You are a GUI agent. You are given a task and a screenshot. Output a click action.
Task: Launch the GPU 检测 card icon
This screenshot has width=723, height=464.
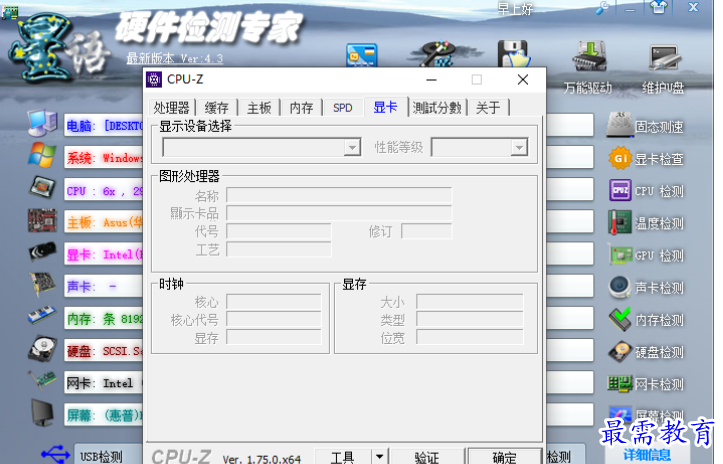[x=620, y=255]
